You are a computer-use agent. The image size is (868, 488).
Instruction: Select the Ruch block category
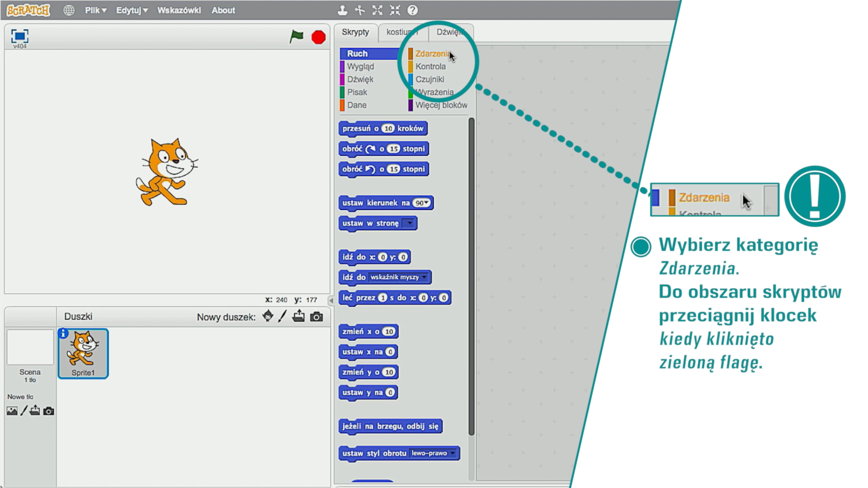pos(369,53)
